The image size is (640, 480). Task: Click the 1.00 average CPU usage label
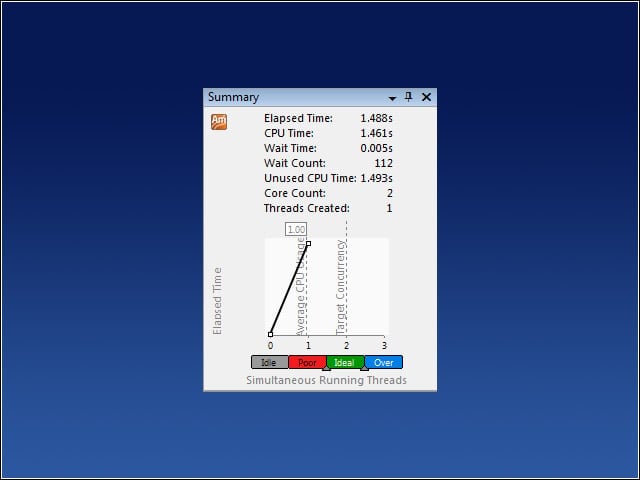296,229
